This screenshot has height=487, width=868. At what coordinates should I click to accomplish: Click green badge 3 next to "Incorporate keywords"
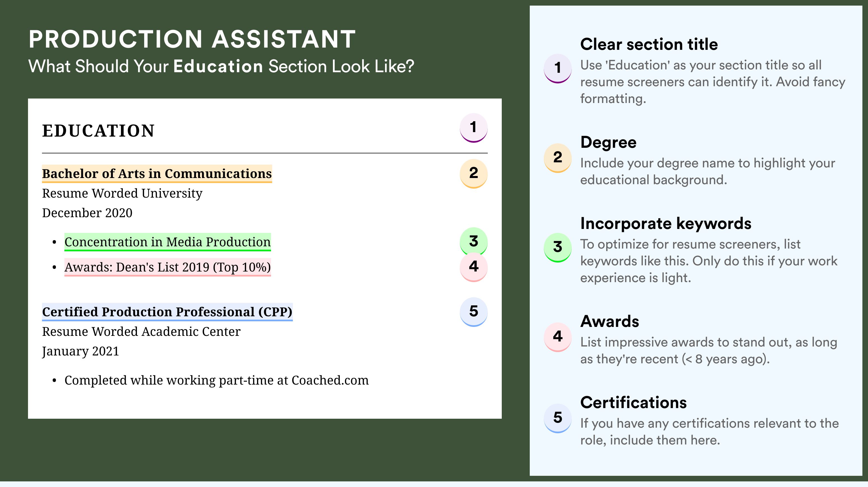click(557, 247)
